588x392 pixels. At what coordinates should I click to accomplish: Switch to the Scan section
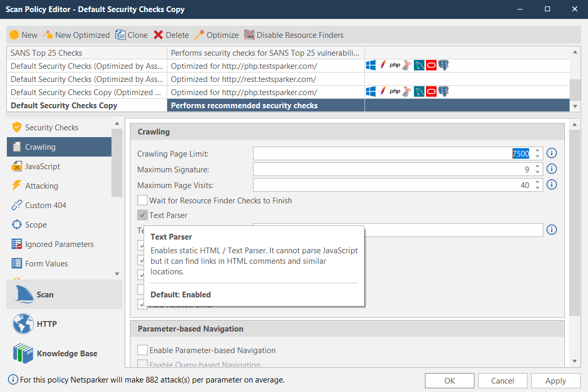(45, 295)
